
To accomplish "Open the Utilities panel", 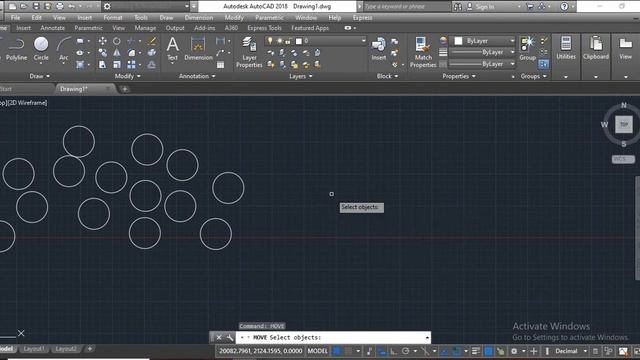I will [x=566, y=49].
